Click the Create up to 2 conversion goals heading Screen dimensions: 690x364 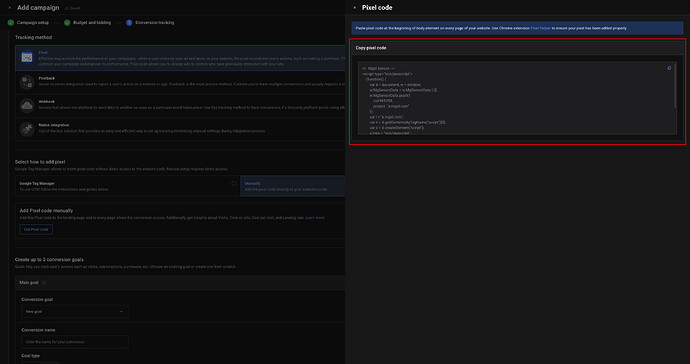tap(49, 260)
